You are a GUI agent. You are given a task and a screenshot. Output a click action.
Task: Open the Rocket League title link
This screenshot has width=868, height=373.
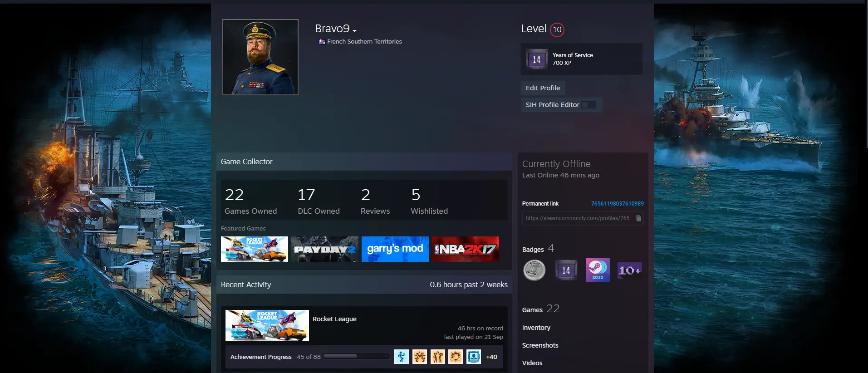tap(334, 319)
